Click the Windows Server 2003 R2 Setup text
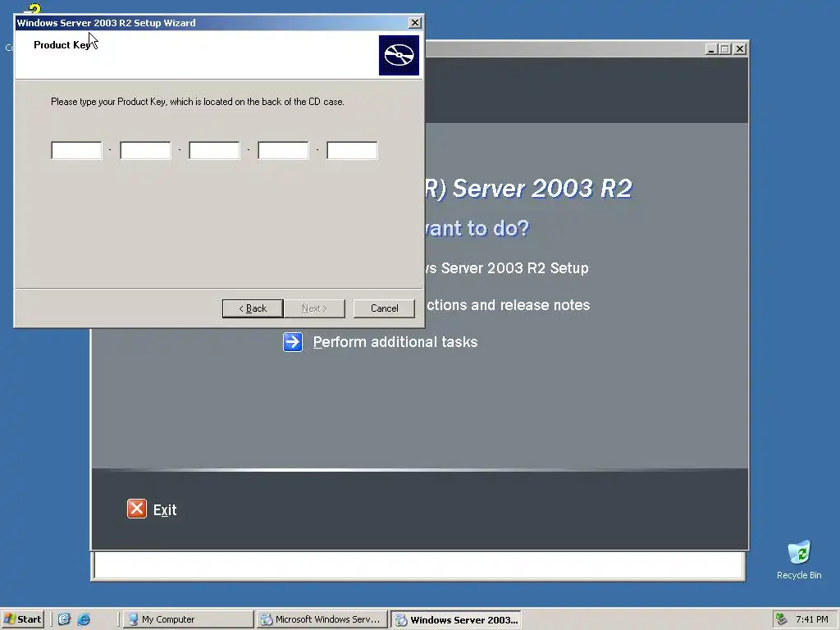Viewport: 840px width, 630px height. (507, 268)
